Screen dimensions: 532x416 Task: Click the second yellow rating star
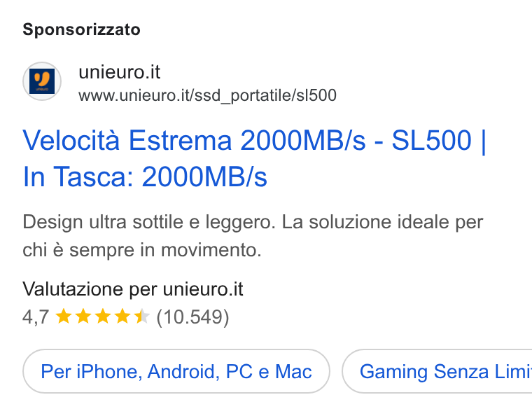pyautogui.click(x=83, y=317)
